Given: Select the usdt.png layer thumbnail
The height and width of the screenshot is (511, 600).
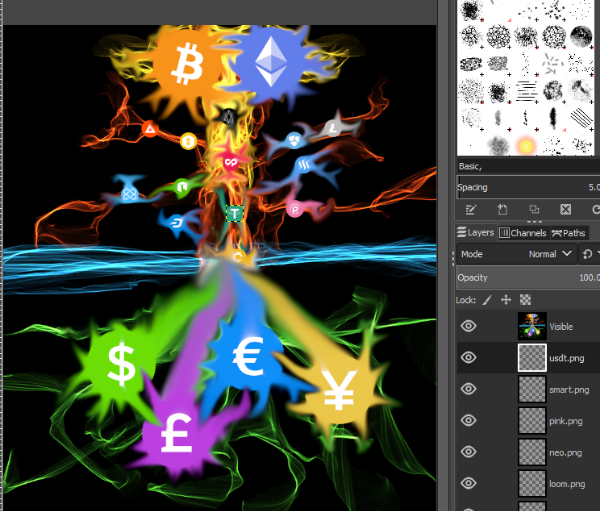Looking at the screenshot, I should pyautogui.click(x=532, y=358).
